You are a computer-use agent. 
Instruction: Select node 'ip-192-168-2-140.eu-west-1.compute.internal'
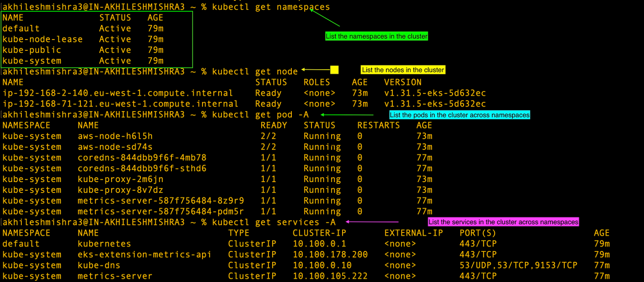tap(117, 93)
